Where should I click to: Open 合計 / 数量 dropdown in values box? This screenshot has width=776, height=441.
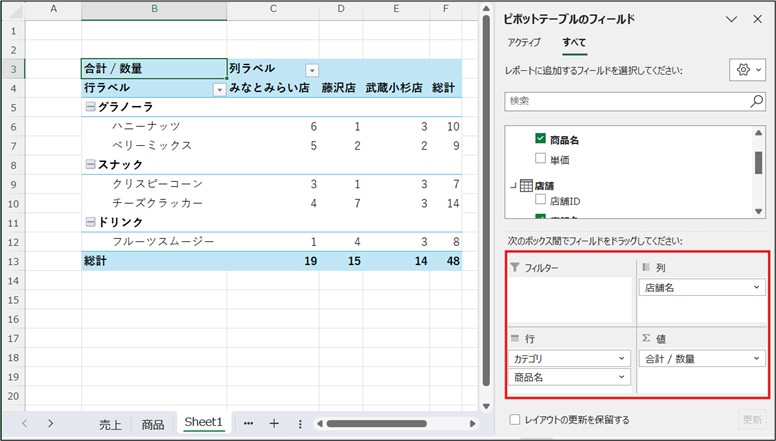[x=756, y=358]
